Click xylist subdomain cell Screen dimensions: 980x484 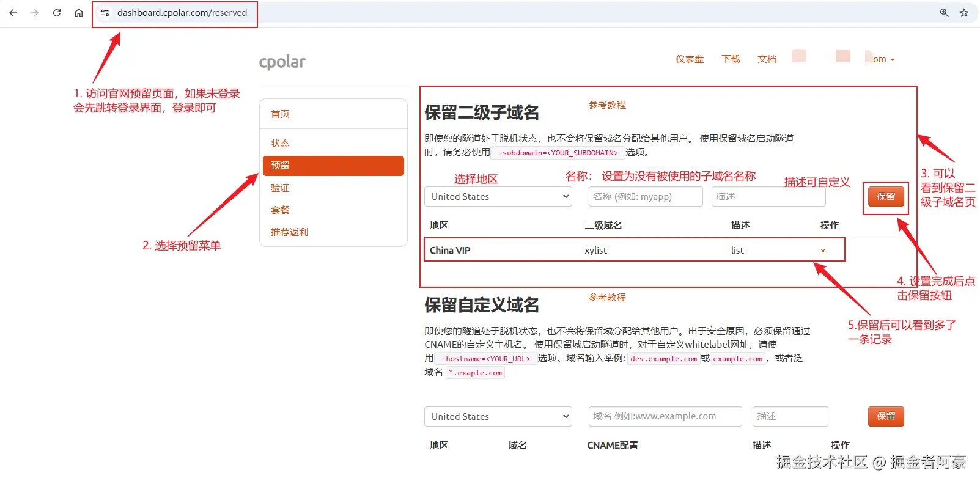(x=595, y=251)
